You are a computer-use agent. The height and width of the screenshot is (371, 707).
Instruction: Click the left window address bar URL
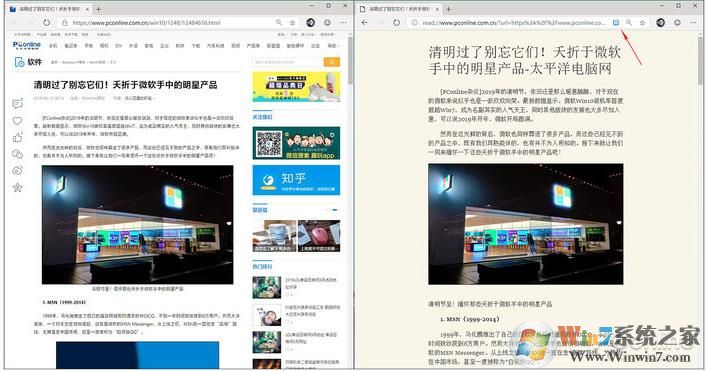point(147,23)
